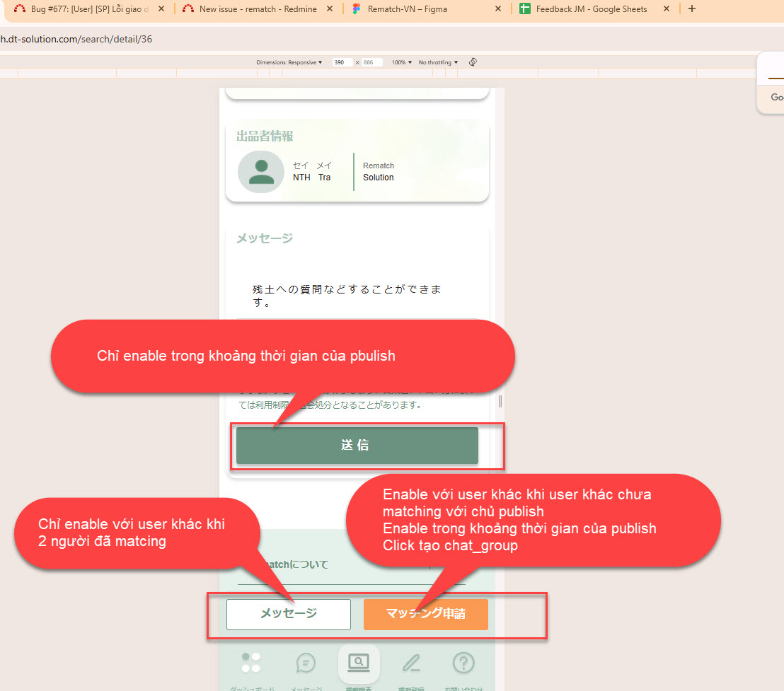Rotate device orientation in the device toolbar
The height and width of the screenshot is (691, 784).
[473, 62]
